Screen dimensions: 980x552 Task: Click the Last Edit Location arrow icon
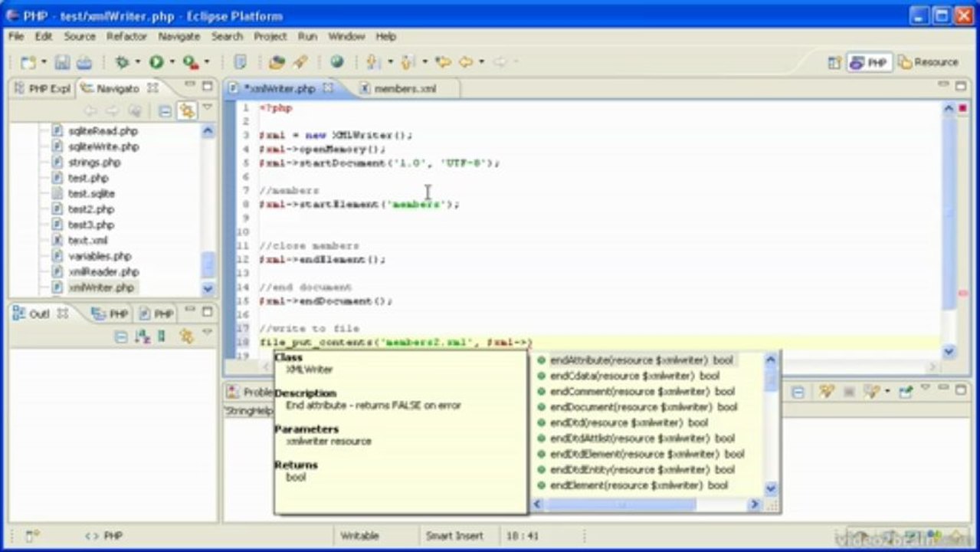click(443, 62)
